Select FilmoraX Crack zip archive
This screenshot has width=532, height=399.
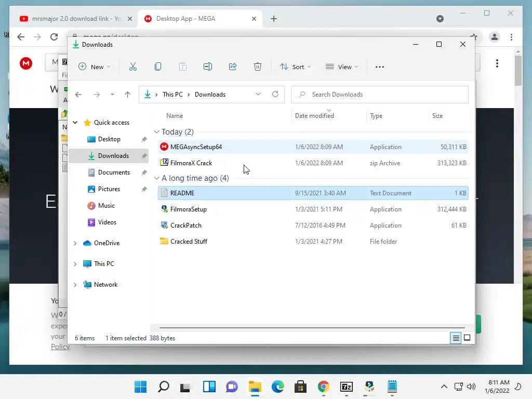click(x=313, y=163)
